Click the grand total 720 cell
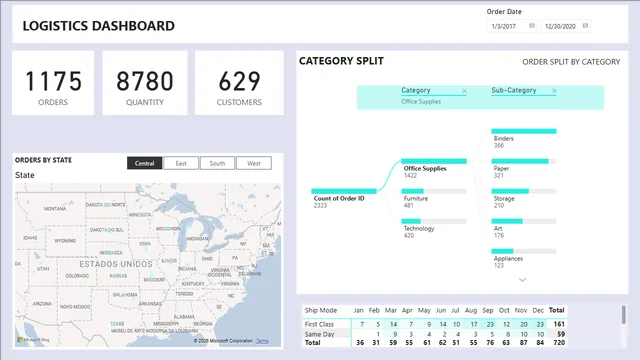 coord(559,343)
